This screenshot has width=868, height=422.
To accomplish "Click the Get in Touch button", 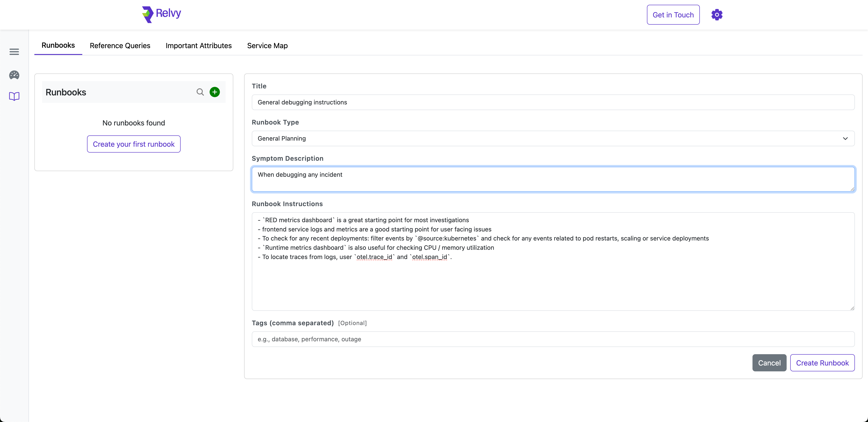I will pos(673,14).
